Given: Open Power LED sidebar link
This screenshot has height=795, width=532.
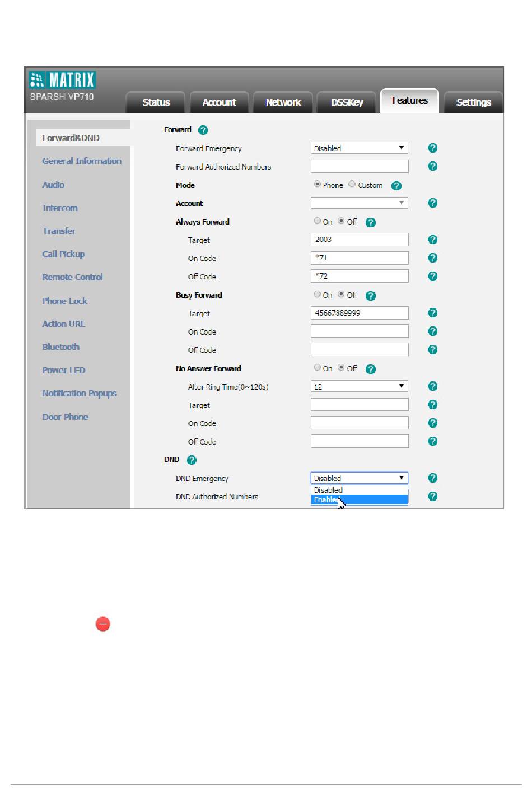Looking at the screenshot, I should tap(64, 371).
